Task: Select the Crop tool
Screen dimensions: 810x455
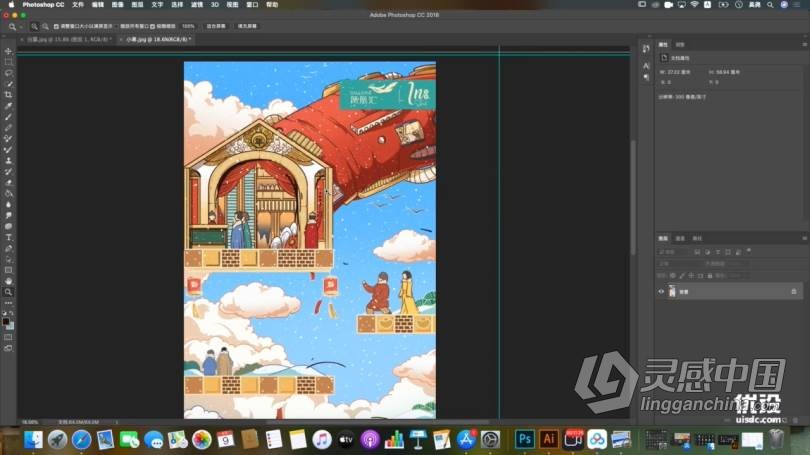Action: pos(8,95)
